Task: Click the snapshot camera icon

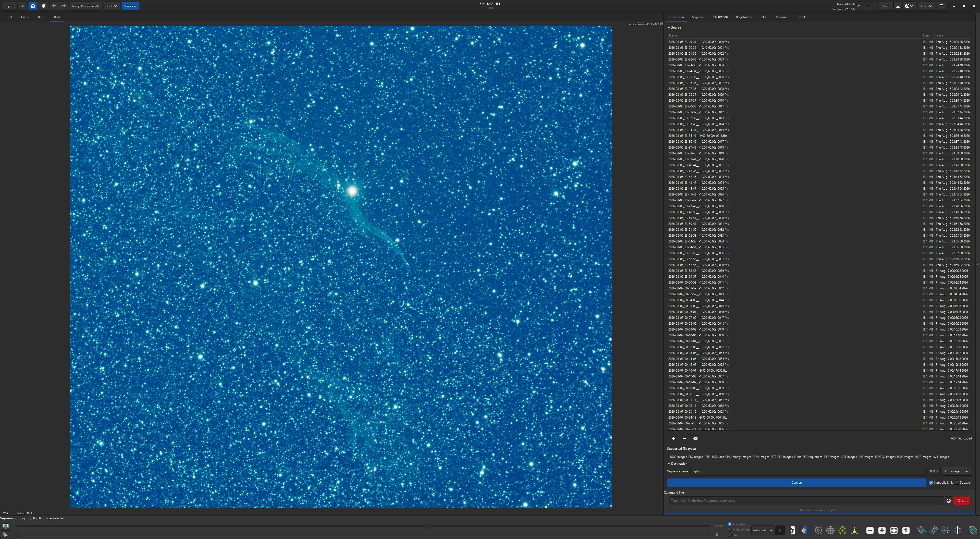Action: pos(909,6)
